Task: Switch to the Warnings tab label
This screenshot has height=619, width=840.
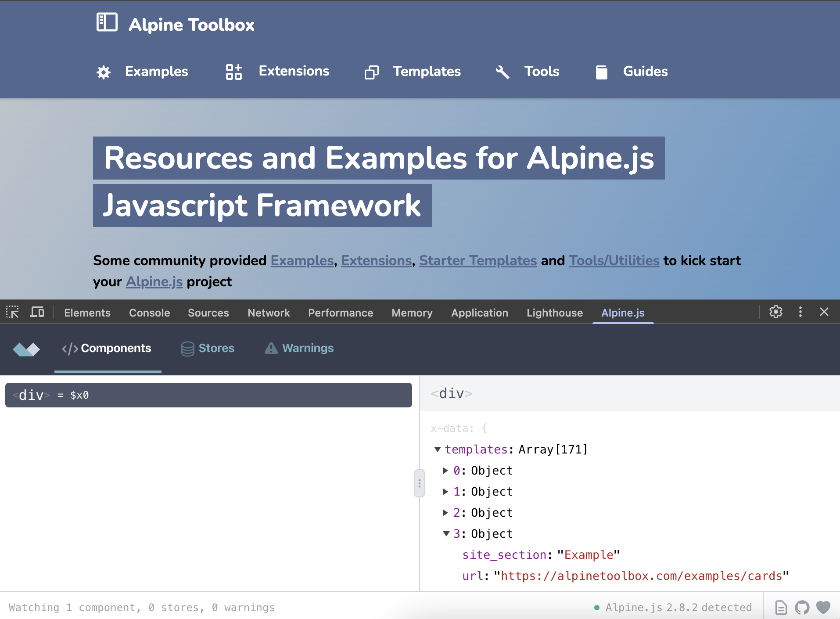Action: 308,348
